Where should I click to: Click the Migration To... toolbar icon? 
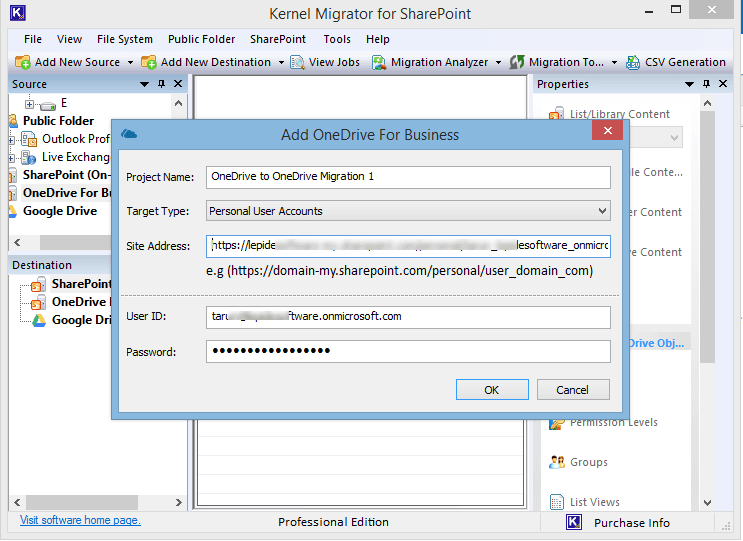(x=516, y=62)
